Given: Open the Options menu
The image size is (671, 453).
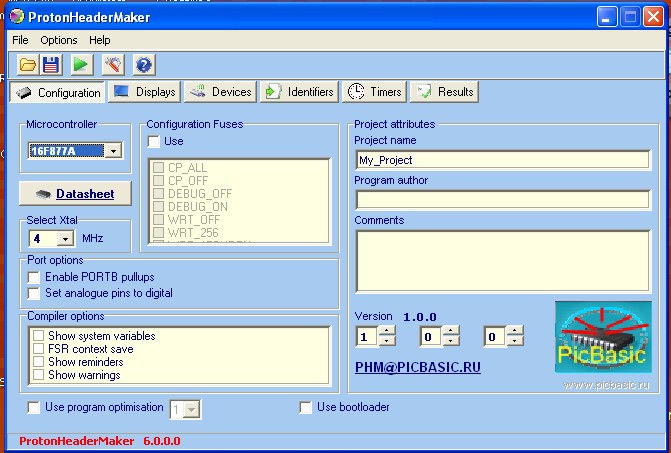Looking at the screenshot, I should click(59, 40).
